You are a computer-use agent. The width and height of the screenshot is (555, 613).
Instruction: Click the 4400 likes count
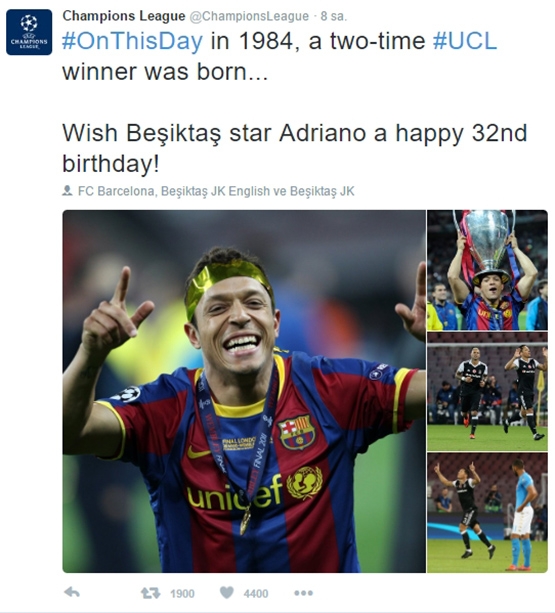pos(256,594)
